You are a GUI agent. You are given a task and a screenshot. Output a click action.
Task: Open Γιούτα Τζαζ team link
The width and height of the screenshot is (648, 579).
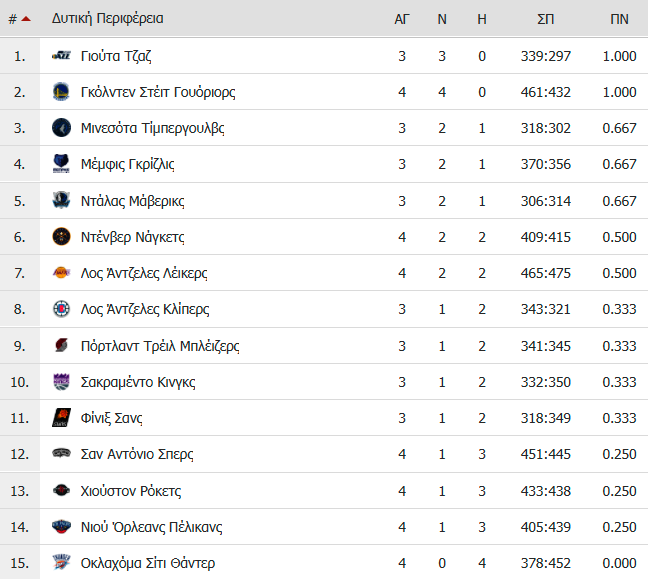point(116,56)
